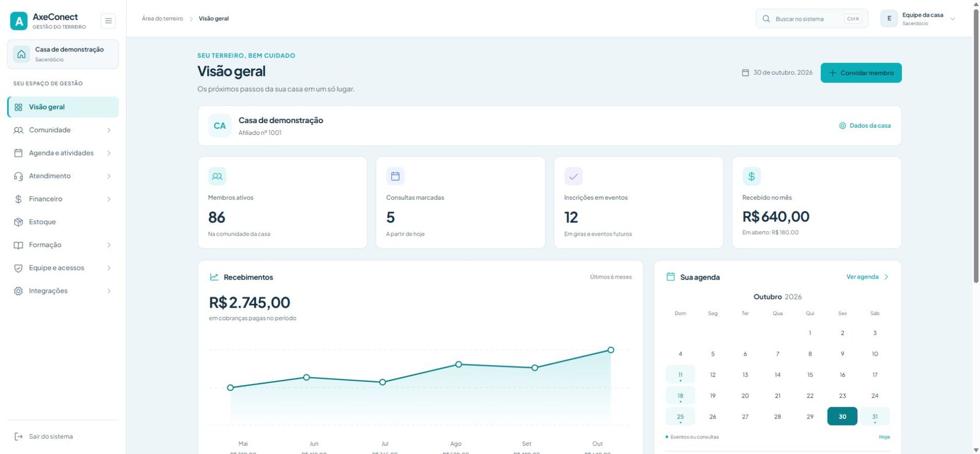The width and height of the screenshot is (980, 454).
Task: Expand the Formação submenu chevron
Action: [x=109, y=245]
